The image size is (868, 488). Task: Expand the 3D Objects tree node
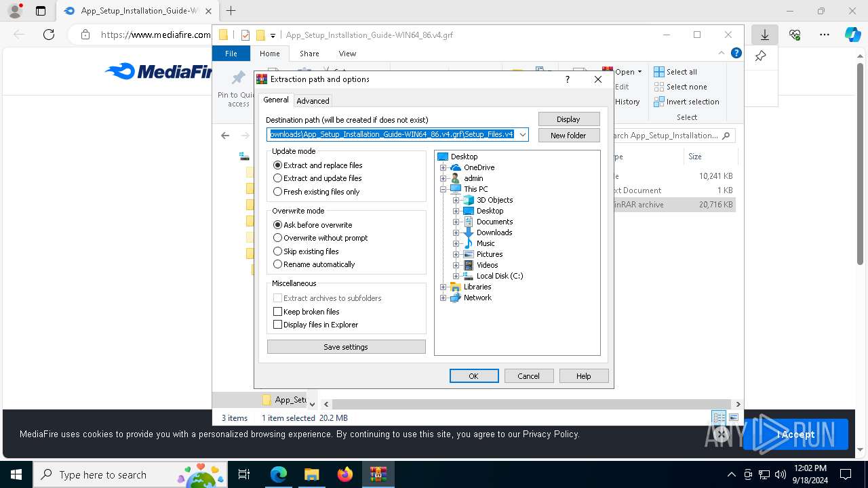456,200
